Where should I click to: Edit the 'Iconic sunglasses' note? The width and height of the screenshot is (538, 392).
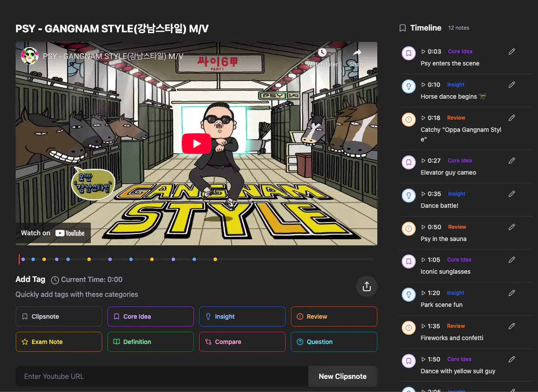click(x=512, y=260)
